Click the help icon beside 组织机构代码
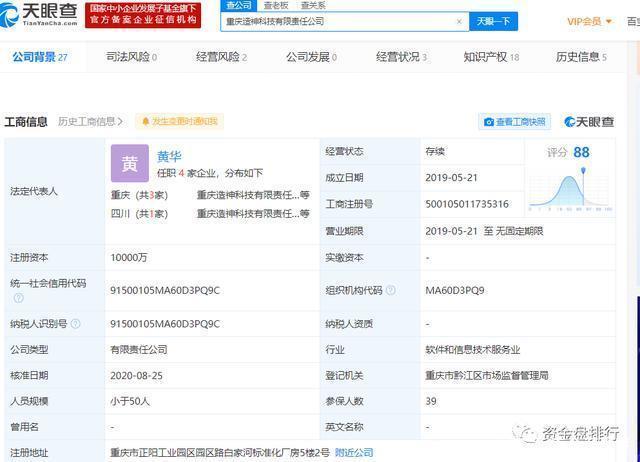The image size is (640, 462). 391,290
